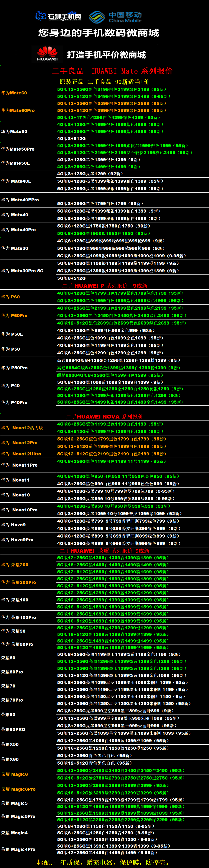This screenshot has height=868, width=209.
Task: Select the 华为 Mate40Pro model cell
Action: [x=28, y=230]
